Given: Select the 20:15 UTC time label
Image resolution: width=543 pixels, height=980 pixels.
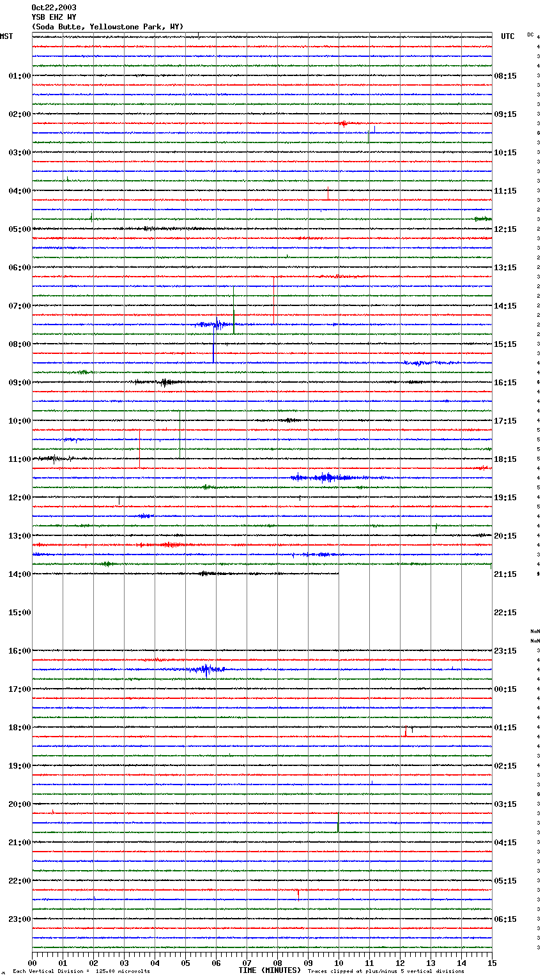Looking at the screenshot, I should pyautogui.click(x=505, y=536).
